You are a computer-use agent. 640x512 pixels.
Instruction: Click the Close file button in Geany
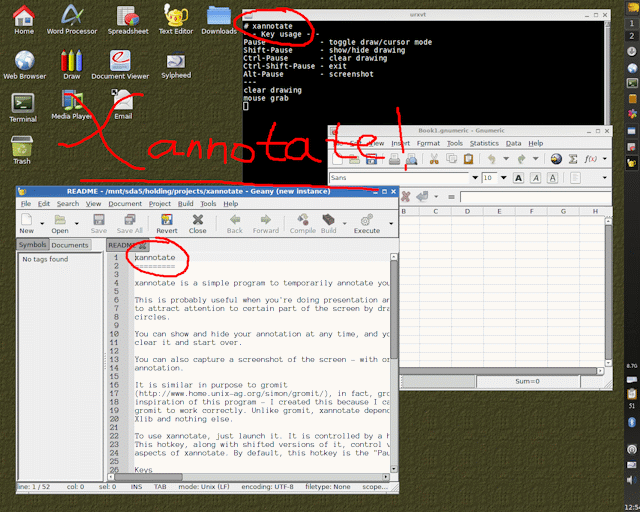coord(198,223)
